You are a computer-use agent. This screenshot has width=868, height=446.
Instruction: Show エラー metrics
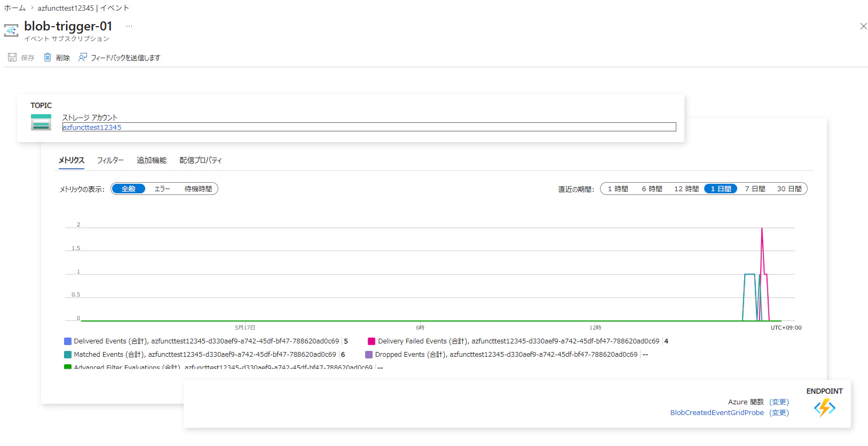pos(162,189)
